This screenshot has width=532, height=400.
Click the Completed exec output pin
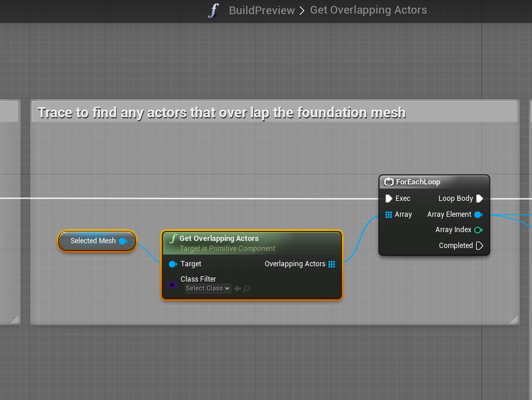[x=480, y=246]
